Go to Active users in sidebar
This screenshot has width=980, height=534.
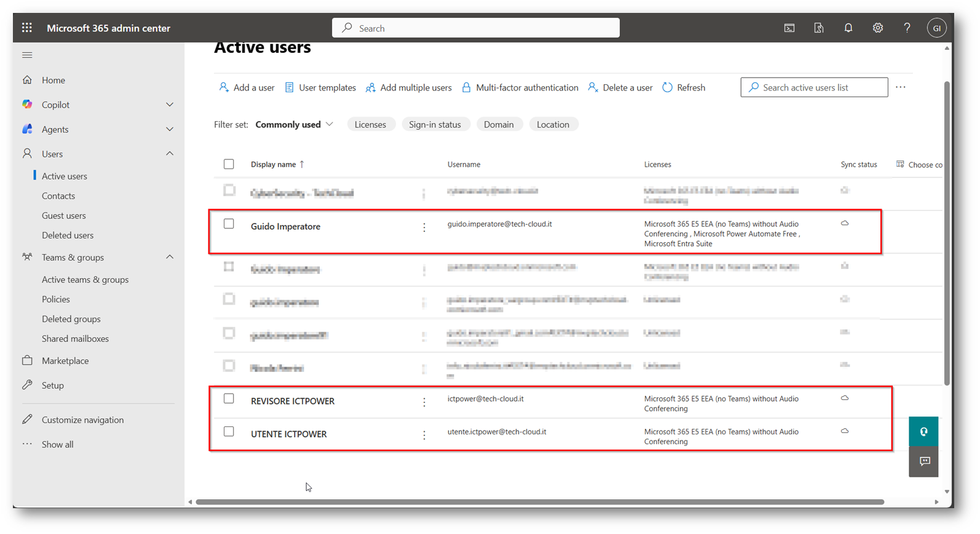pos(65,176)
